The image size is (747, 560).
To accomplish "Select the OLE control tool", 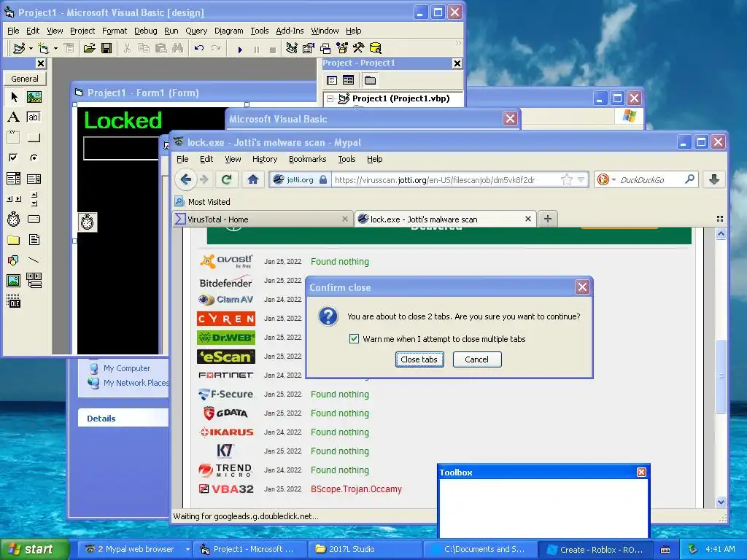I will point(14,301).
